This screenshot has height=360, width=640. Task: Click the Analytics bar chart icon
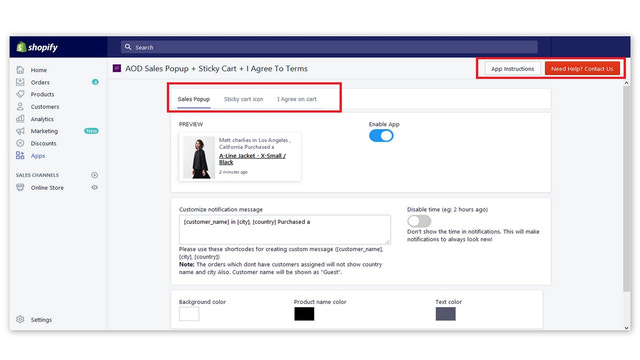pos(20,119)
